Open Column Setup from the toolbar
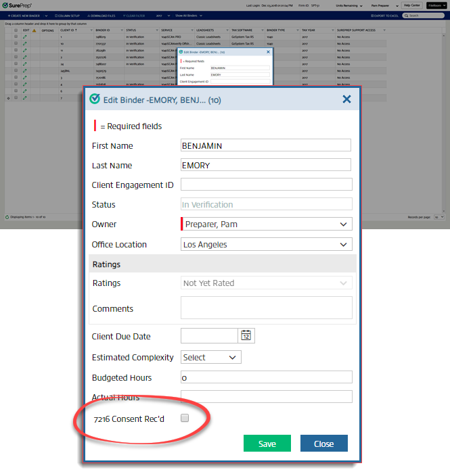This screenshot has height=476, width=450. pos(67,16)
